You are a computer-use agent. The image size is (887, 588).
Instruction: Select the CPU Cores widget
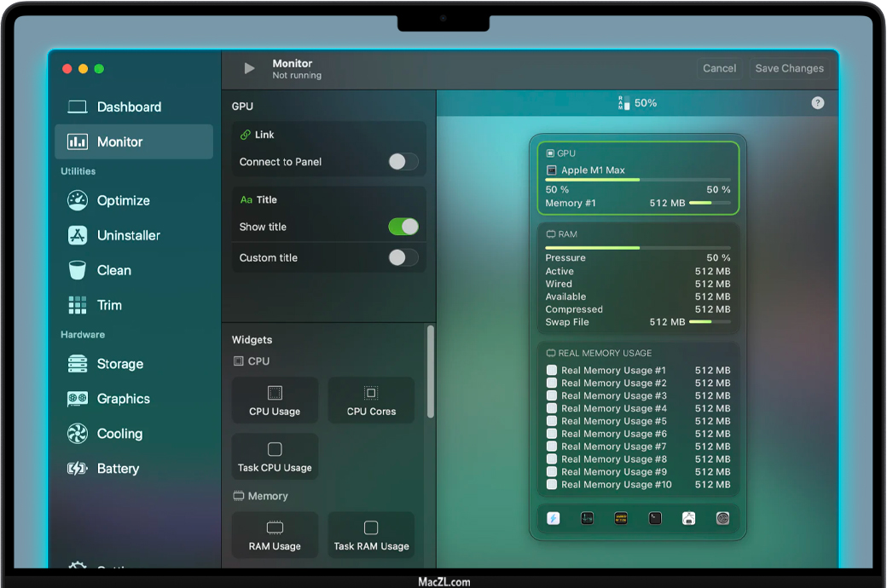(371, 401)
